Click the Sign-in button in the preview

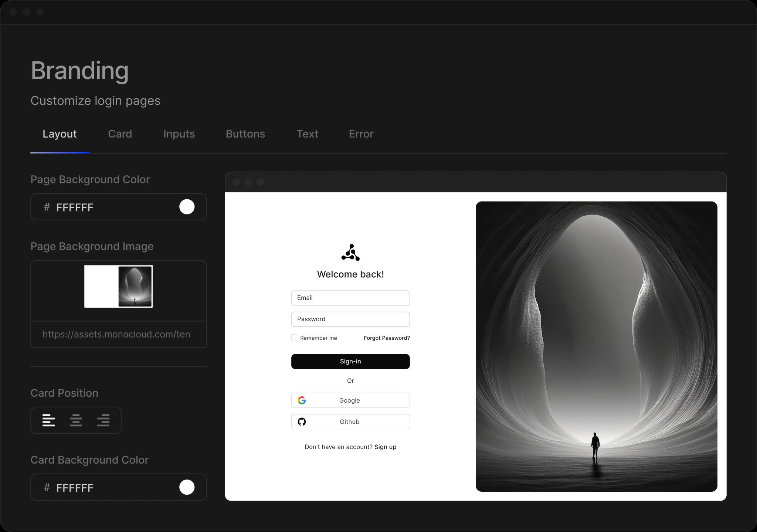[x=350, y=361]
